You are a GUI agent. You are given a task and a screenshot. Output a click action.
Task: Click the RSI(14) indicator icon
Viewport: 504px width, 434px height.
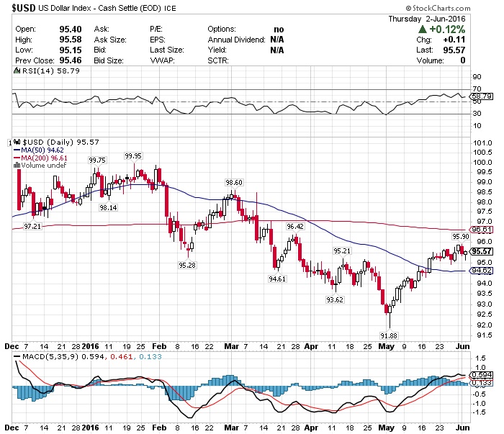[17, 71]
